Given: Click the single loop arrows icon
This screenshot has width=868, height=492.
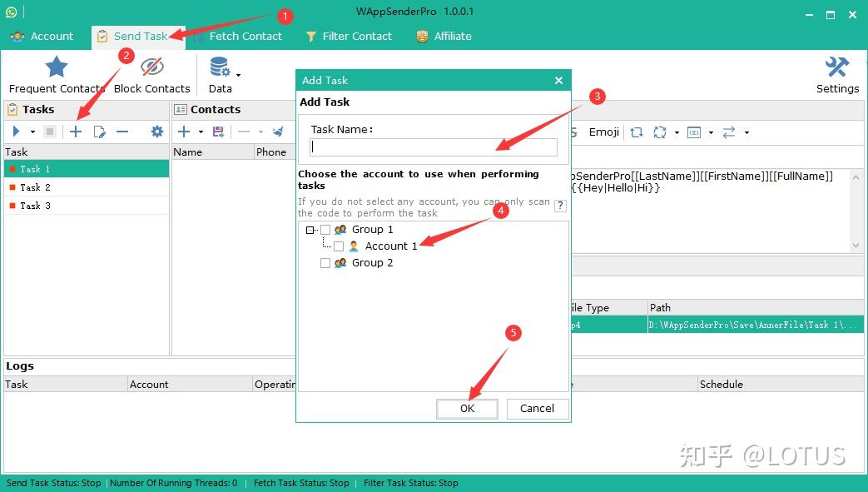Looking at the screenshot, I should tap(637, 132).
